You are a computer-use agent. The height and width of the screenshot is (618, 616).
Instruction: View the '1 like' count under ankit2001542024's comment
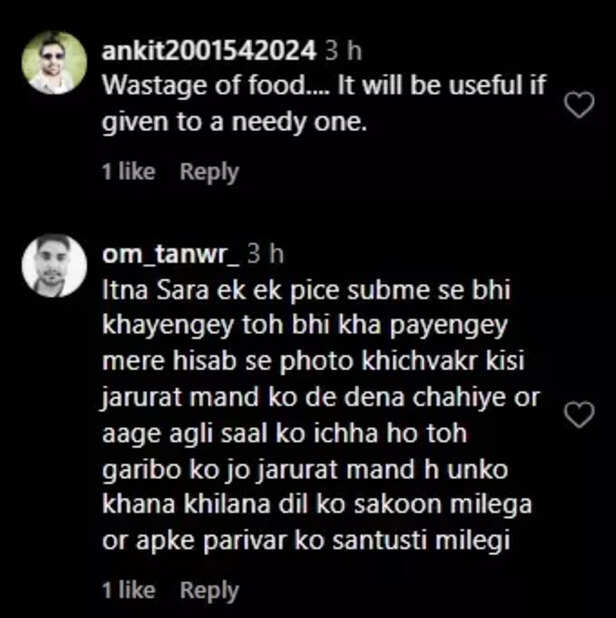(x=129, y=172)
